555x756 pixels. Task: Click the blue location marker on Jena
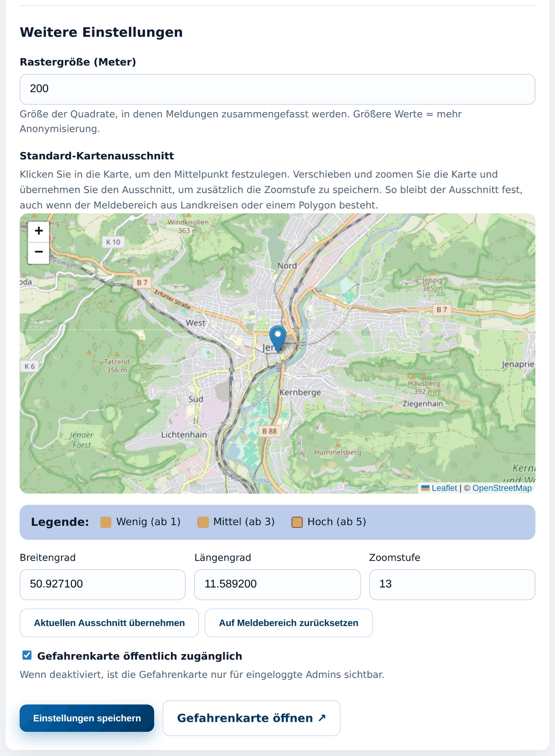pyautogui.click(x=277, y=339)
